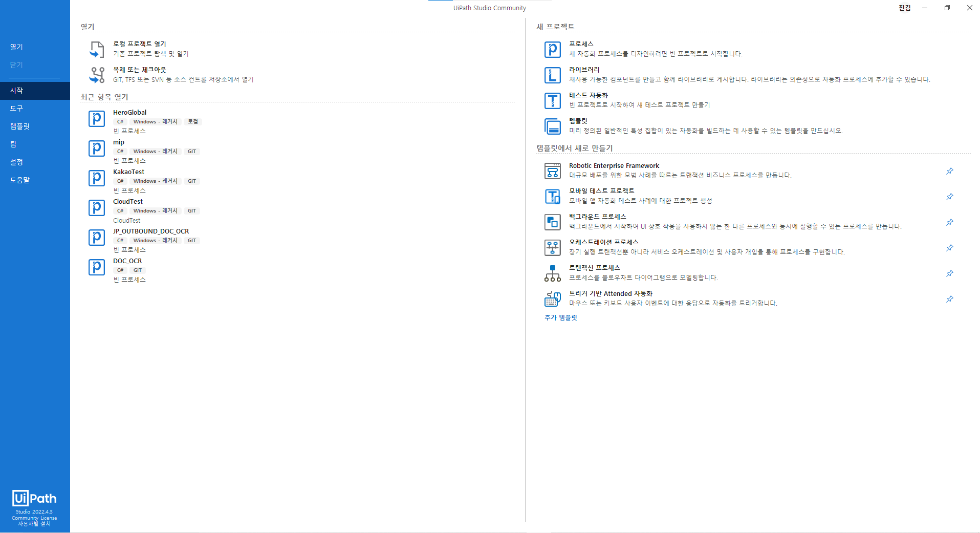Click the UiPath logo in sidebar
The width and height of the screenshot is (980, 533).
pos(34,498)
